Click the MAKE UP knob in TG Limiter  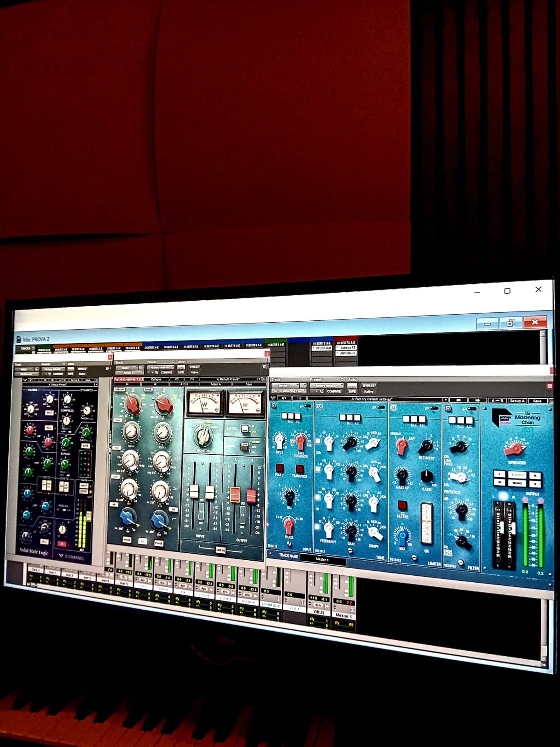point(401,476)
